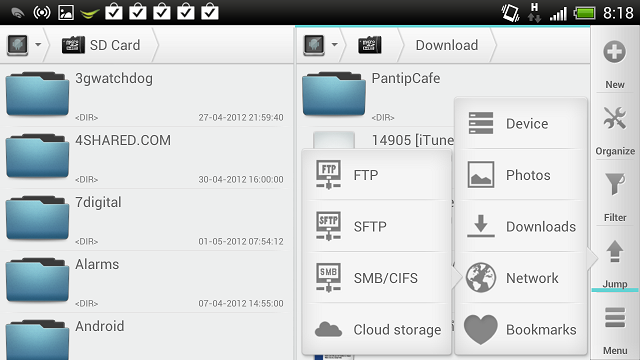Select the Download breadcrumb
The image size is (640, 360).
pos(447,45)
